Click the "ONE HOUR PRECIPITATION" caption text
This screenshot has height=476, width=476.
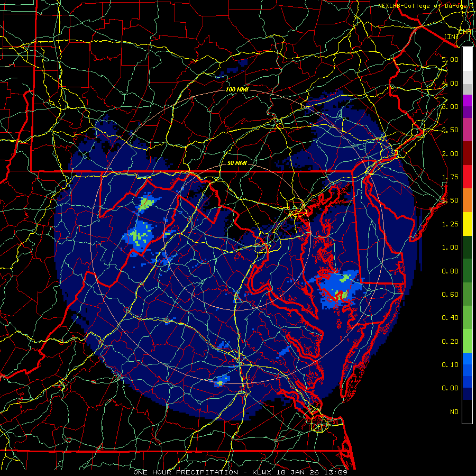(186, 472)
